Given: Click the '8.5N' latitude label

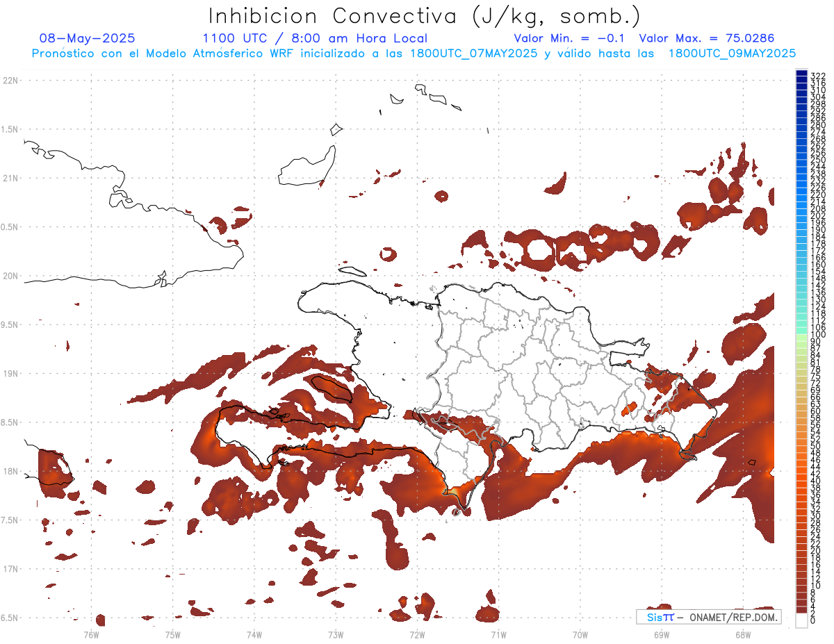Looking at the screenshot, I should (x=10, y=422).
